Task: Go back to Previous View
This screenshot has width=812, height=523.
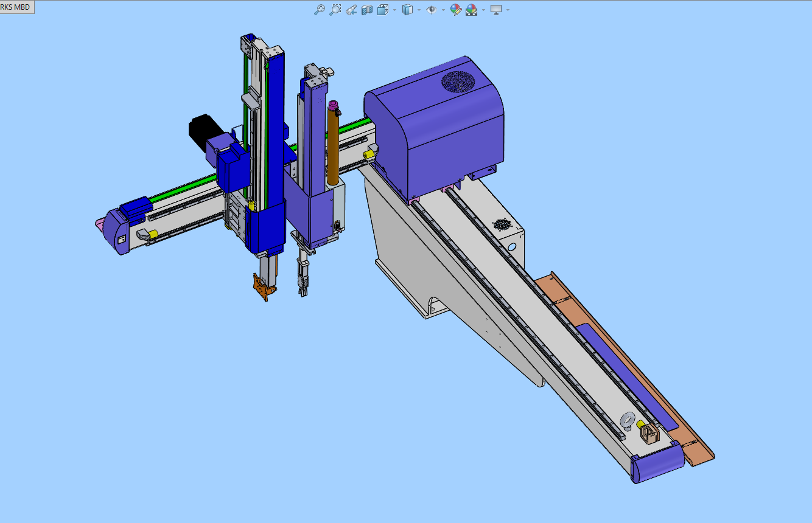Action: tap(351, 10)
